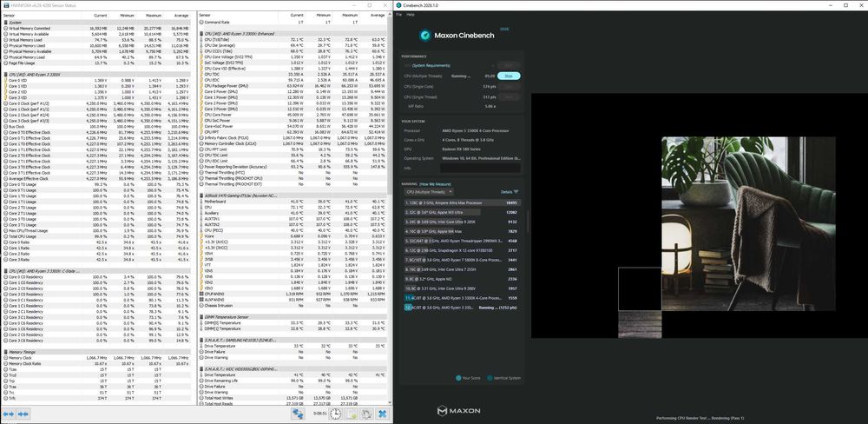Click the network sync icon in HWiNFO toolbar

tap(298, 414)
